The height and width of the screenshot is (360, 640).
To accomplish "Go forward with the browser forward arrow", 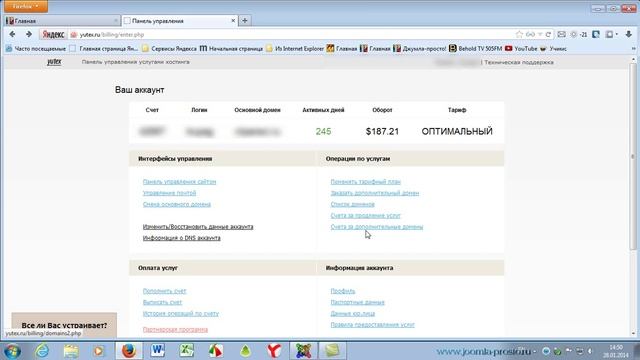I will [x=29, y=34].
